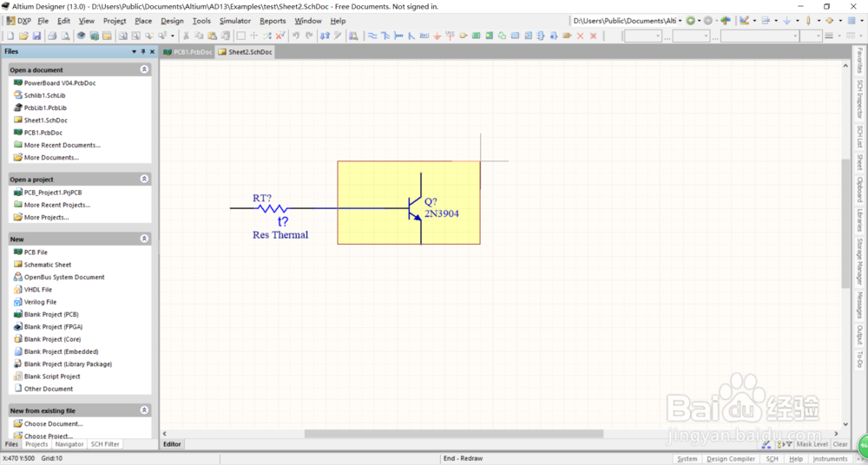Click the highlight pen icon near Mask Level

point(766,444)
